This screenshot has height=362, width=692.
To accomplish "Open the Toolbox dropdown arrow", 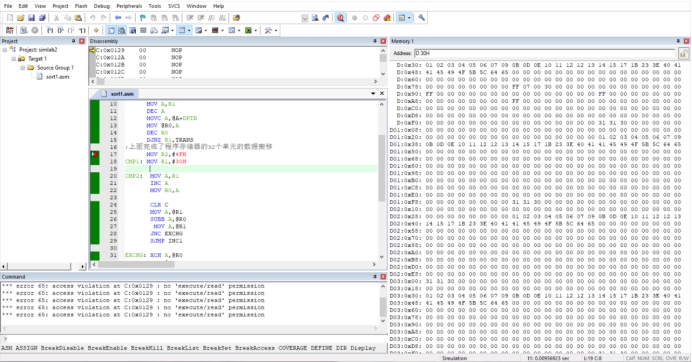I will [x=276, y=30].
